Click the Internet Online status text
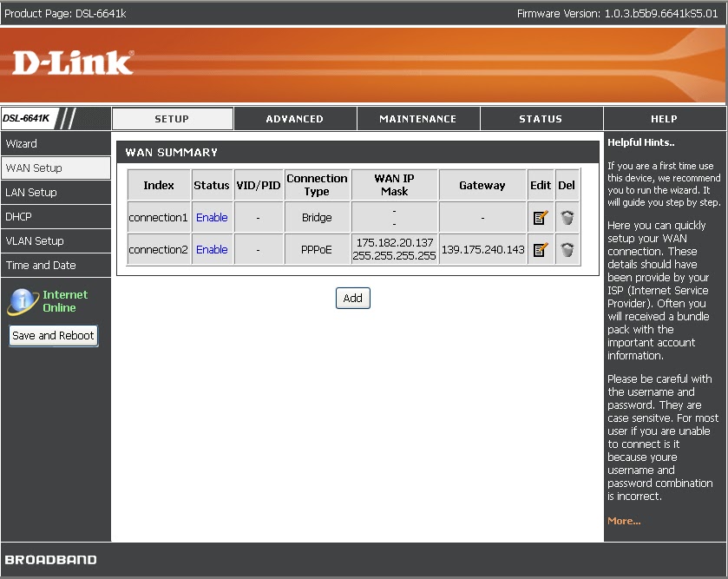 tap(64, 301)
